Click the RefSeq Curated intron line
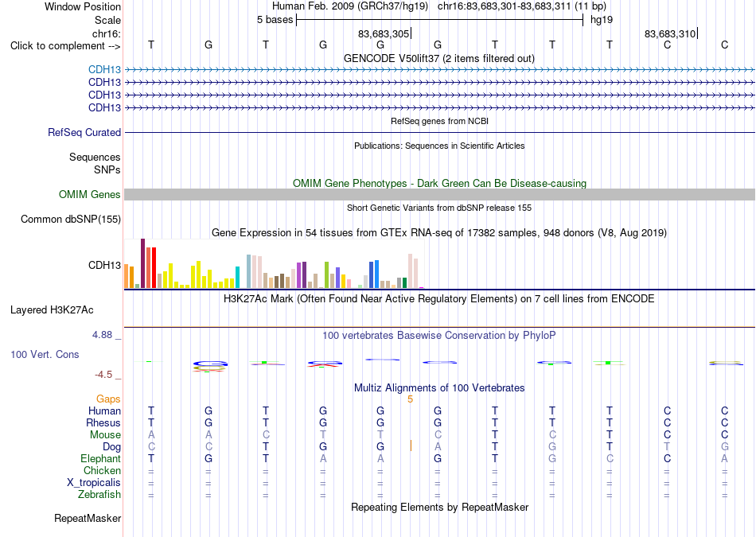This screenshot has width=756, height=537. point(439,133)
